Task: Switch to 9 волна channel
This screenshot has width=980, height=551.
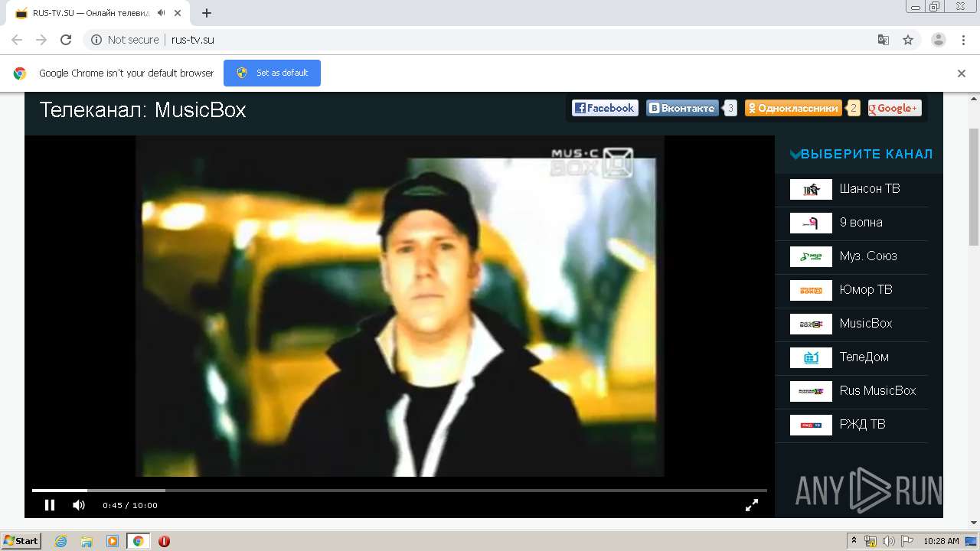Action: [x=861, y=223]
